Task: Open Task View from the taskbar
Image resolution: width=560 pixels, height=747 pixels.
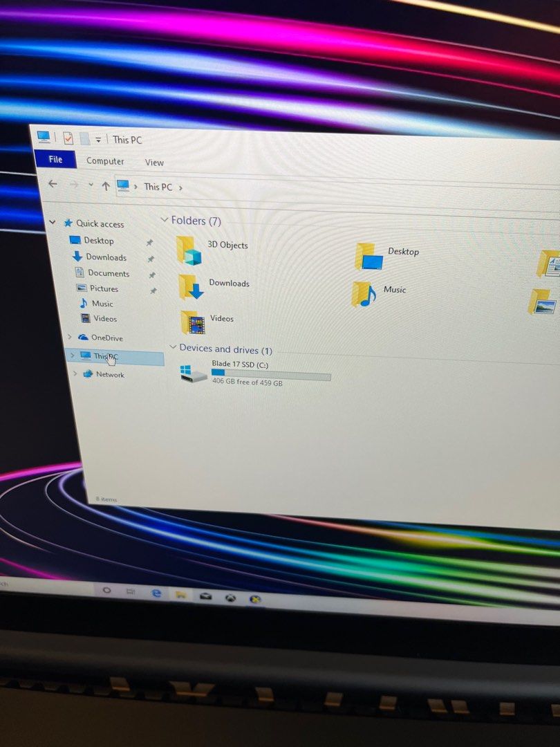Action: [131, 591]
